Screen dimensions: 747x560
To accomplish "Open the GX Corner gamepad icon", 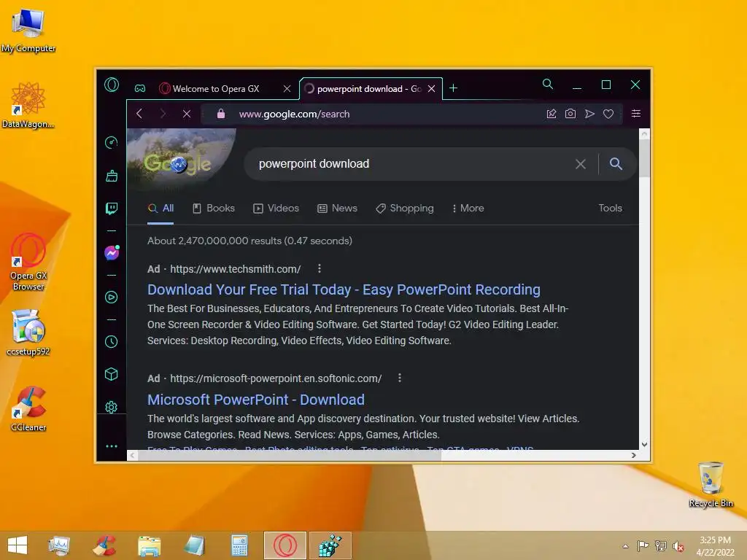I will [140, 88].
